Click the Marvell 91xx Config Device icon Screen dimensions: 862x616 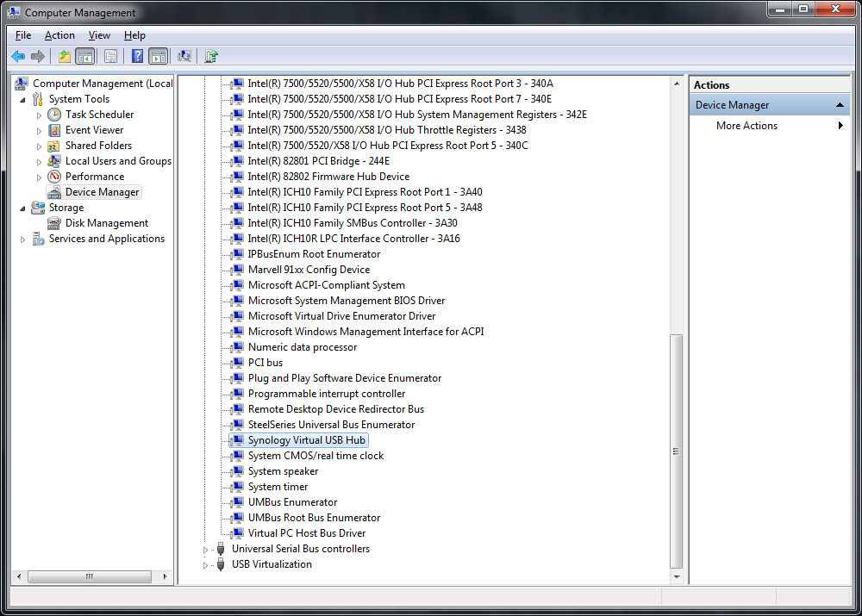(x=238, y=270)
